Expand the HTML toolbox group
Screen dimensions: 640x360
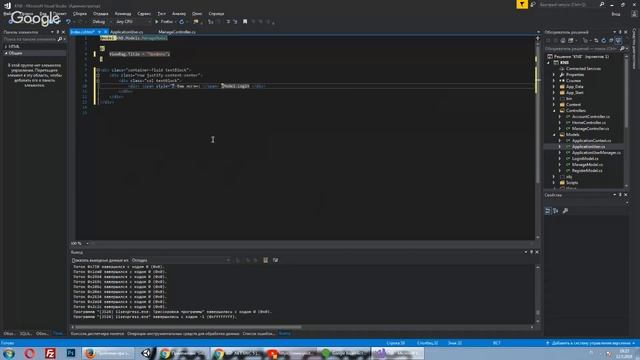pyautogui.click(x=6, y=47)
